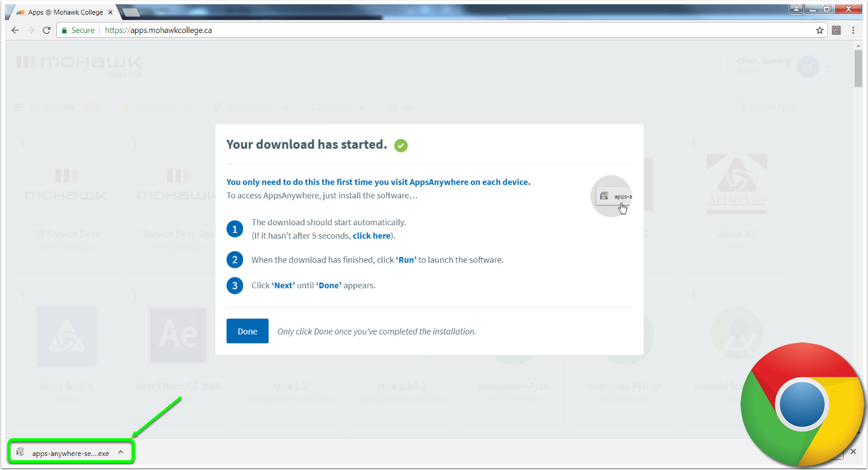
Task: Reload the page with the refresh icon
Action: coord(46,31)
